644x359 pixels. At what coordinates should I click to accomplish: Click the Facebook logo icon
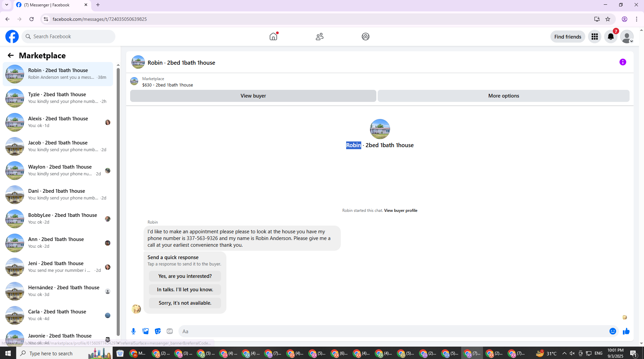click(12, 37)
